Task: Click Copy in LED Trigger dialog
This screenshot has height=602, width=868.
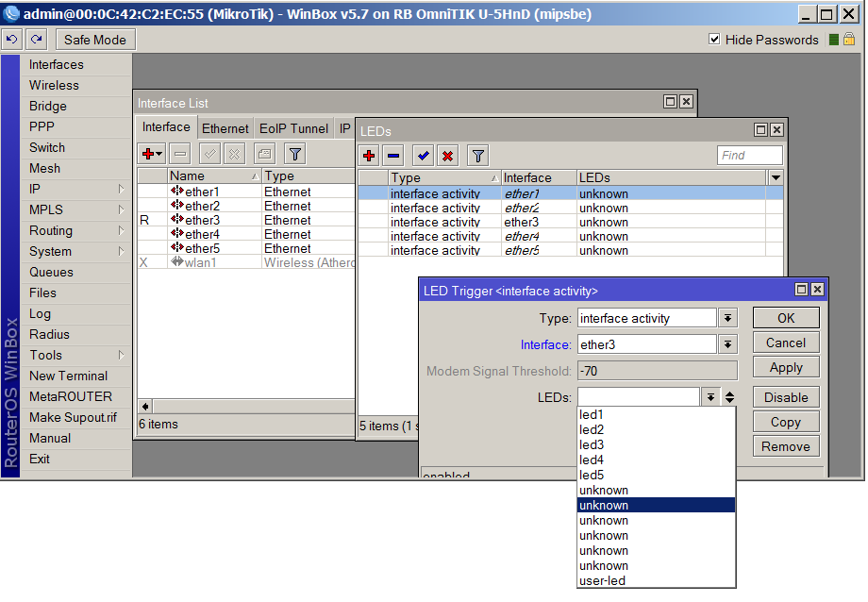Action: click(x=786, y=422)
